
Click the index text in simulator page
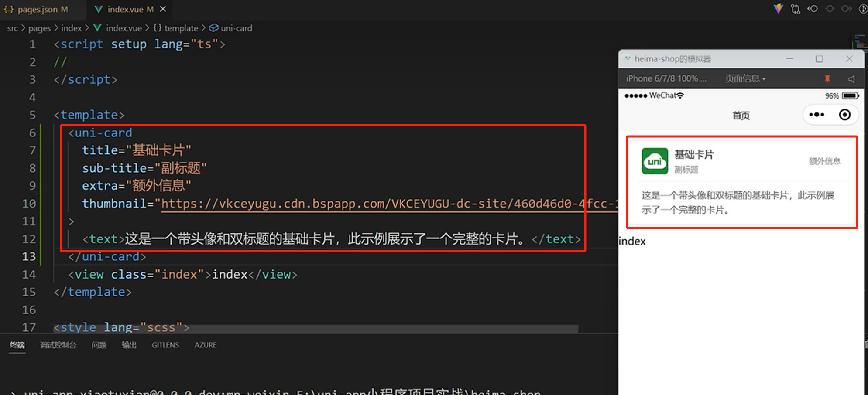coord(632,241)
